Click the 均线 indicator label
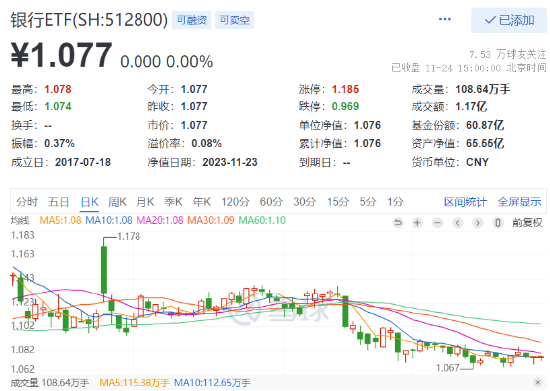This screenshot has height=391, width=550. (20, 221)
